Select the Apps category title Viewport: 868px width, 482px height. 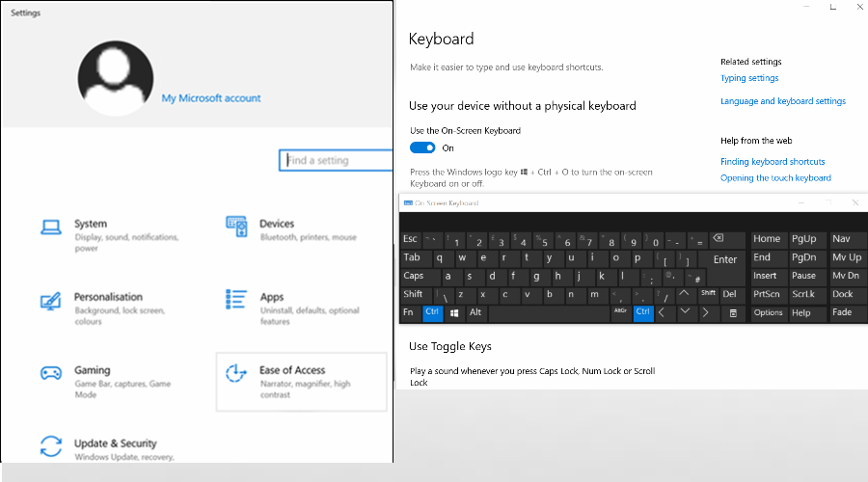tap(272, 297)
